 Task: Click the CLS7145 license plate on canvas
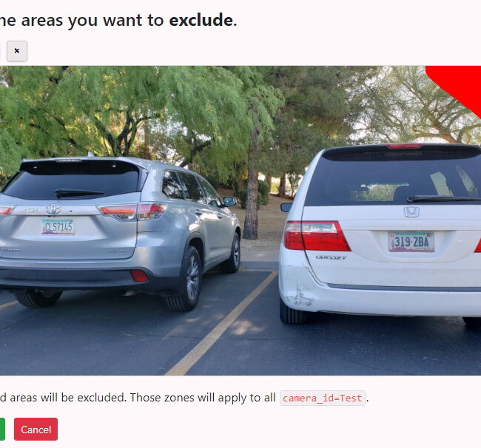tap(58, 227)
